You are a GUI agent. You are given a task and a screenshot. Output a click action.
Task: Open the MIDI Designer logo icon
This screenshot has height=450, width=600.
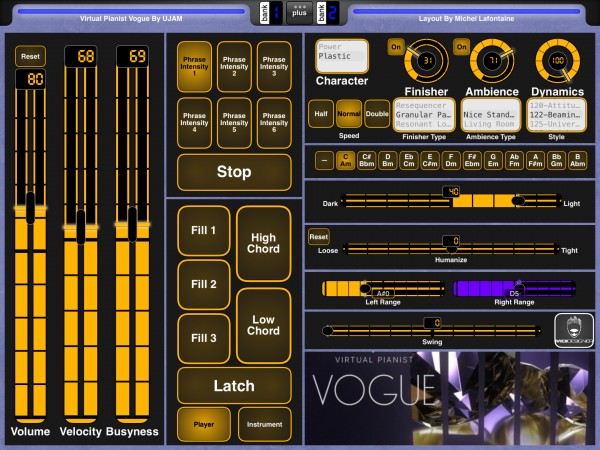pos(574,331)
